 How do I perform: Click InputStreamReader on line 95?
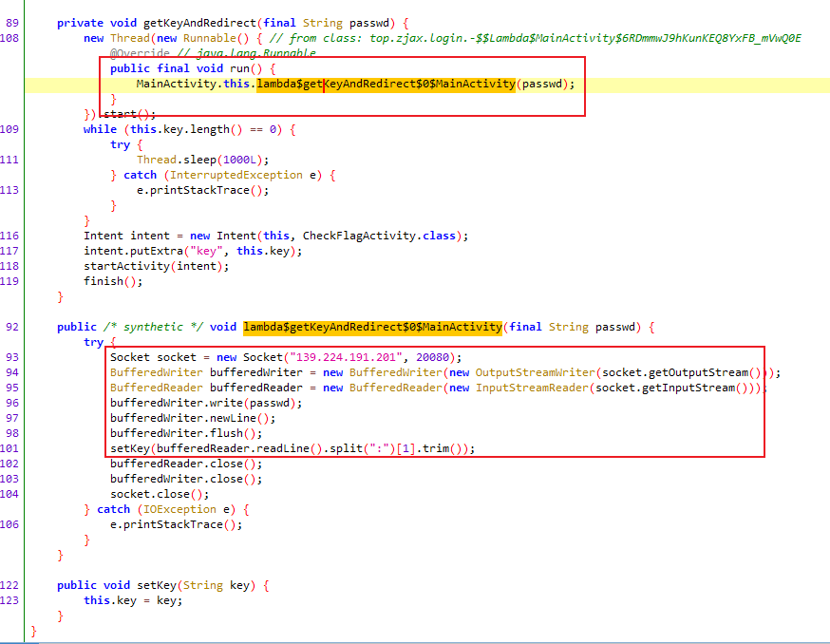[532, 388]
